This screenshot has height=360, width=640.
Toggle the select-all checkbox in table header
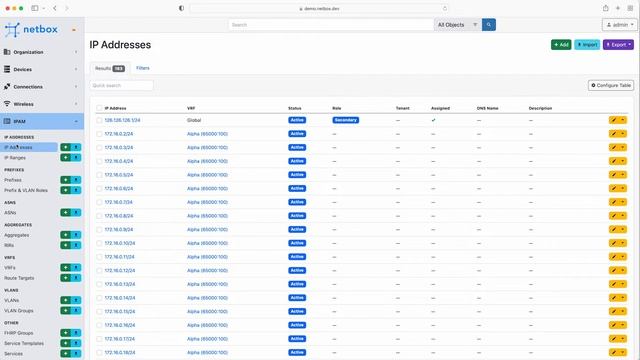coord(99,108)
